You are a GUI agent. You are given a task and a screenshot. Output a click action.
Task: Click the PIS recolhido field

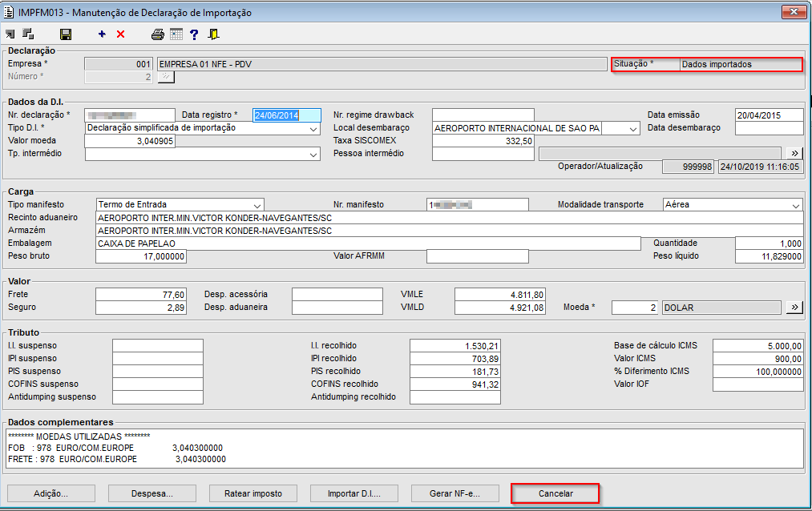pos(454,372)
